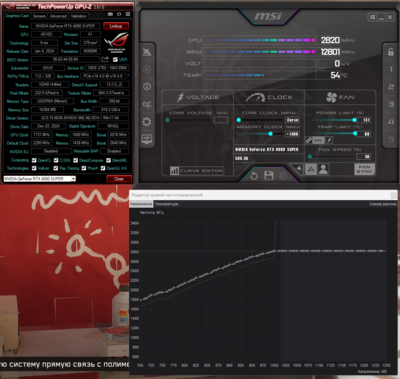Switch to the Sensors tab in GPU-Z
This screenshot has height=379, width=400.
pos(39,16)
